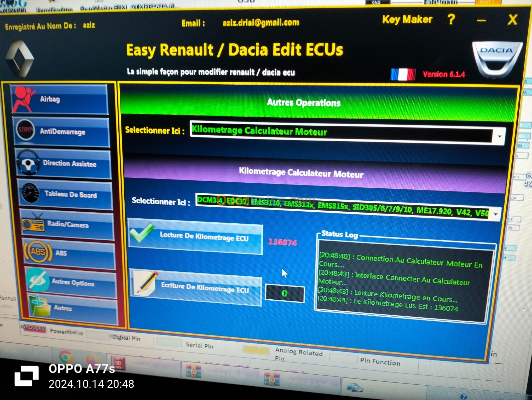Click the speedometer gauge icon

[31, 193]
